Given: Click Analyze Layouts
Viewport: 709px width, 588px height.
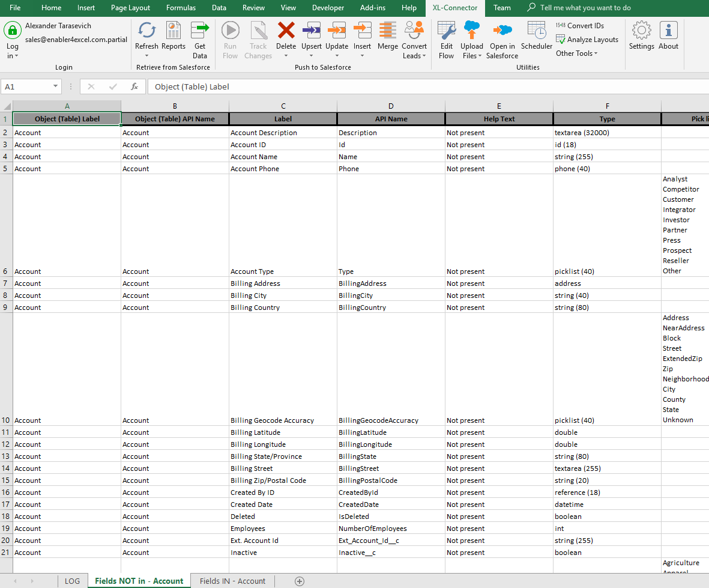Looking at the screenshot, I should pyautogui.click(x=587, y=40).
